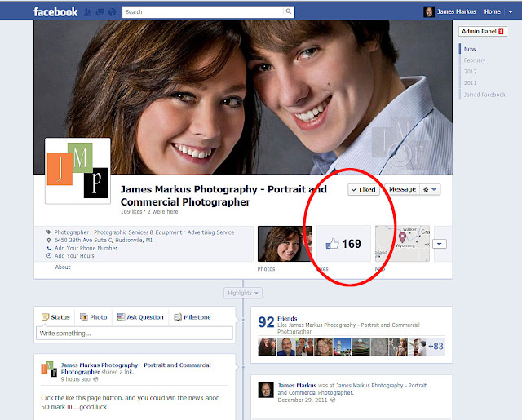Viewport: 522px width, 420px height.
Task: Go to Home
Action: pos(492,11)
